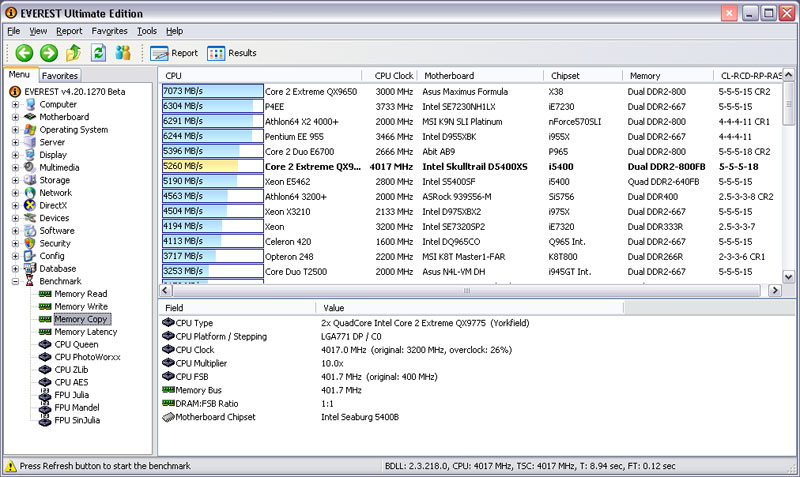Select the Multimedia tree icon

[30, 167]
